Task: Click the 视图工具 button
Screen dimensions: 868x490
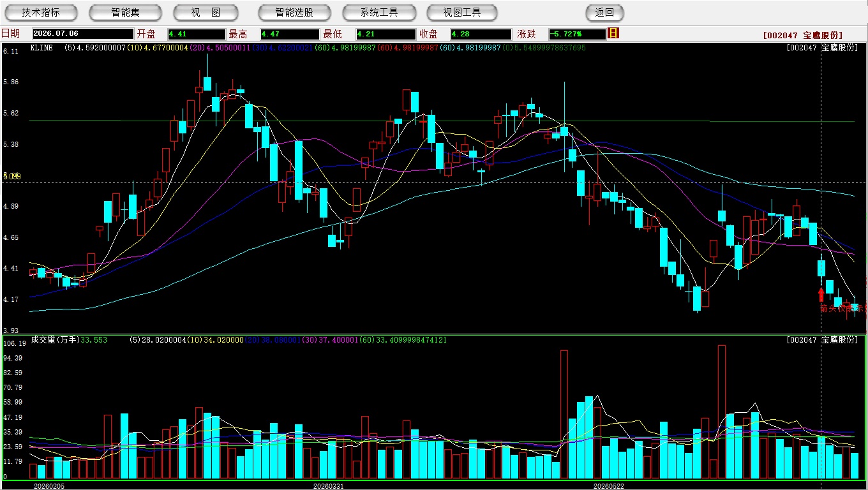Action: click(462, 13)
